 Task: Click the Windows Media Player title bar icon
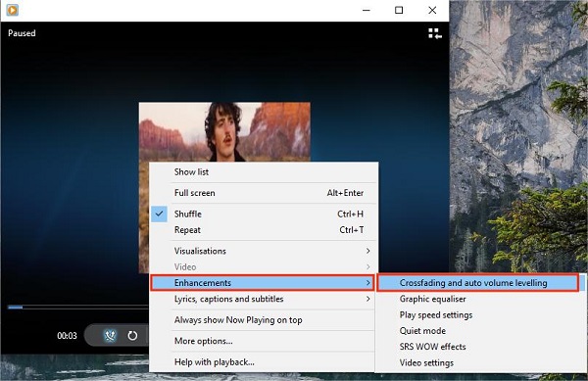pyautogui.click(x=13, y=10)
